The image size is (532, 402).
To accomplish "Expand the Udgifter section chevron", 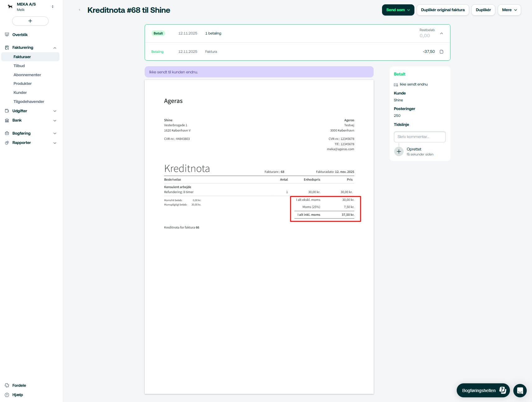I will point(55,111).
